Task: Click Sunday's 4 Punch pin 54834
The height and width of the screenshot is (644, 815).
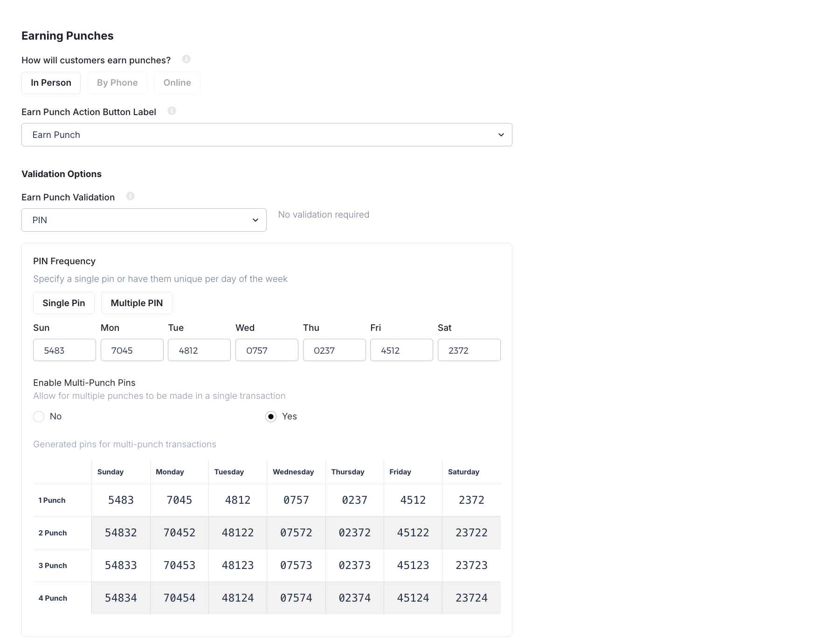Action: pyautogui.click(x=121, y=598)
